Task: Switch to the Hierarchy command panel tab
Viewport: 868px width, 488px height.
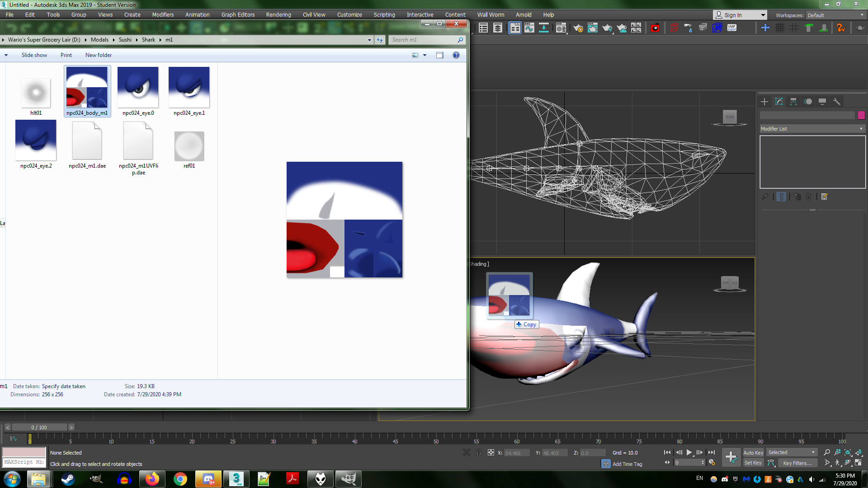Action: 793,102
